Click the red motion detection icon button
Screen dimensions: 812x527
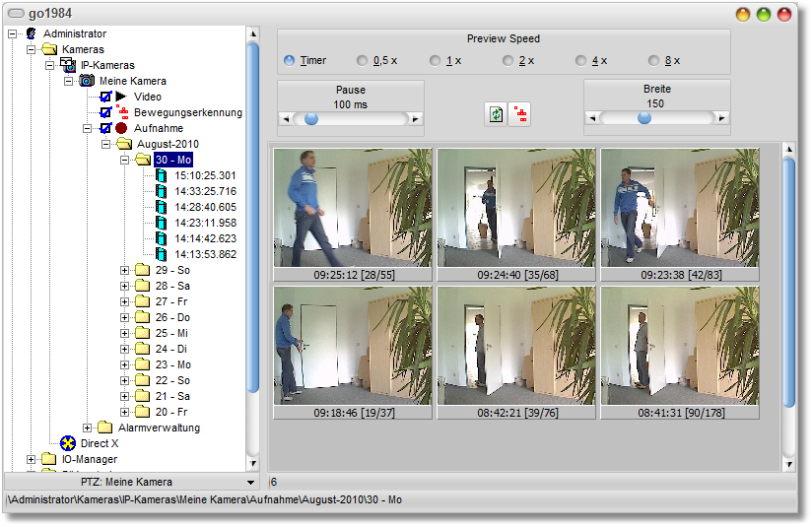519,114
